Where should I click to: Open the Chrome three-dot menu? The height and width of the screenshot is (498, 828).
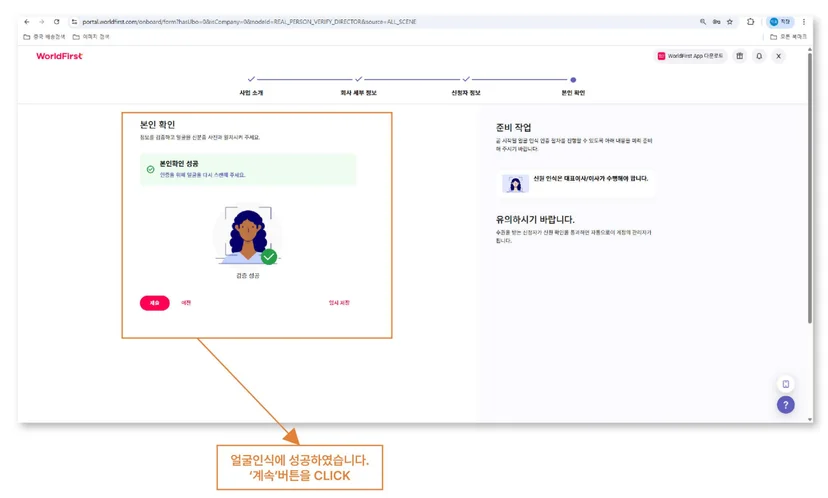click(804, 22)
